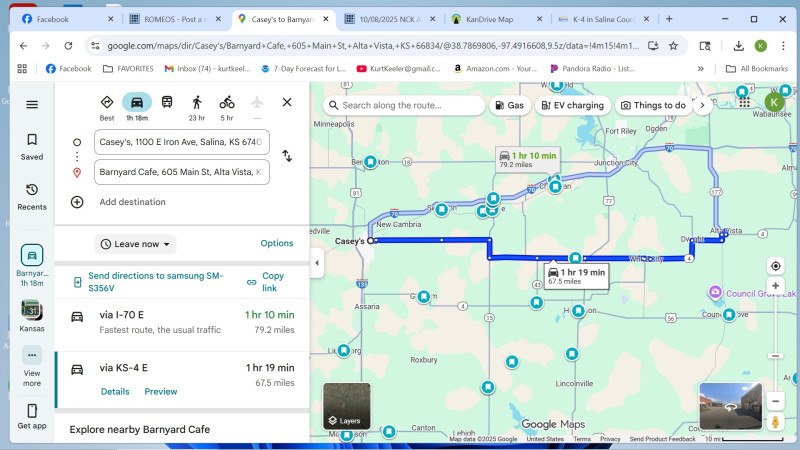The height and width of the screenshot is (450, 800).
Task: Copy link to directions
Action: [266, 282]
